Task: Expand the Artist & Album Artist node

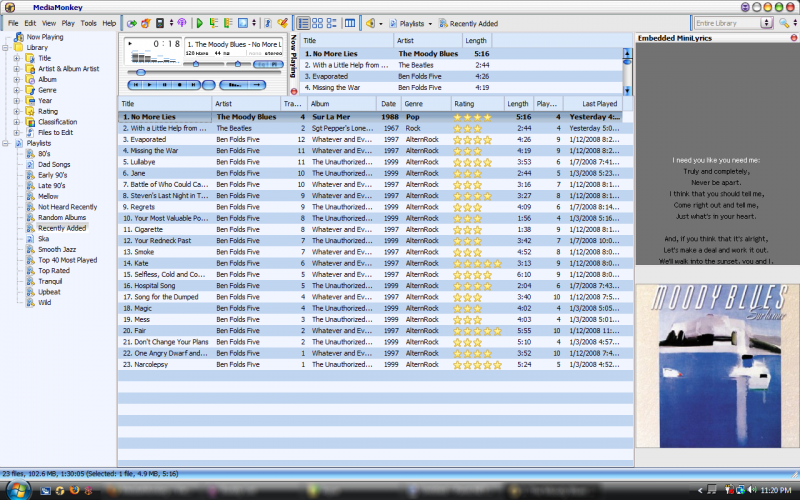Action: (17, 69)
